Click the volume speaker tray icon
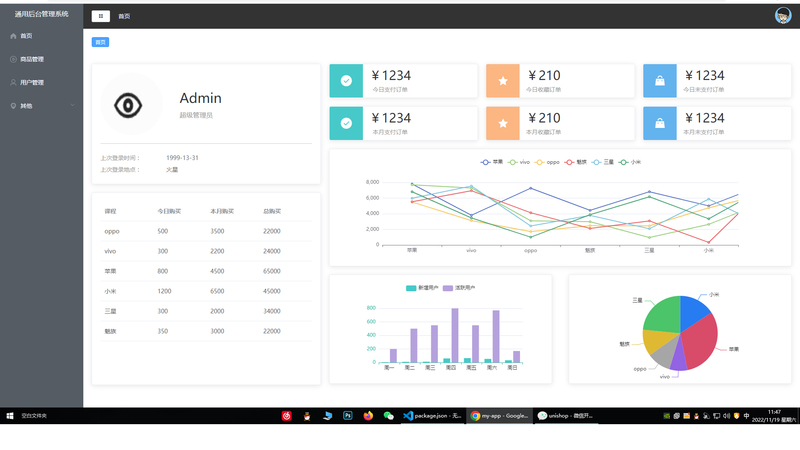This screenshot has width=800, height=450. [726, 416]
